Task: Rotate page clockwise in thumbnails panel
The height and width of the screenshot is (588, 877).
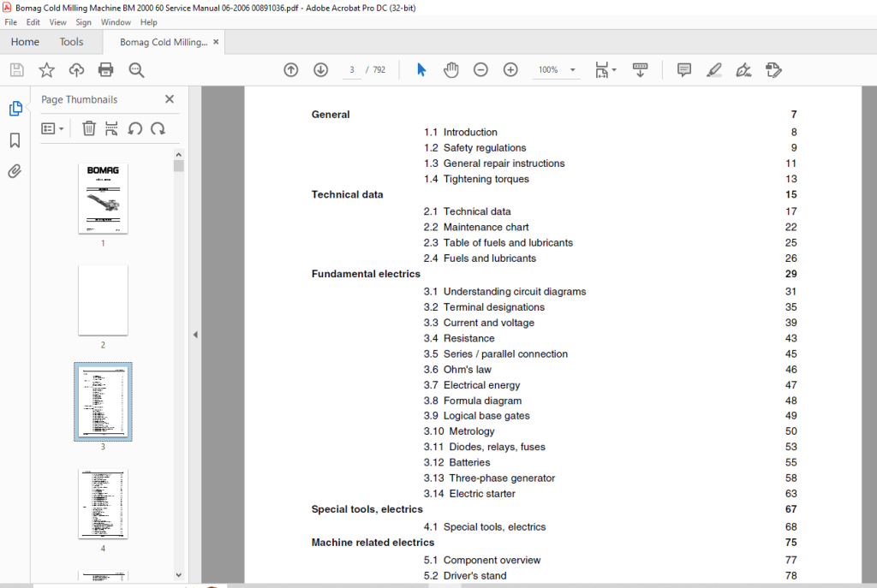Action: tap(158, 128)
